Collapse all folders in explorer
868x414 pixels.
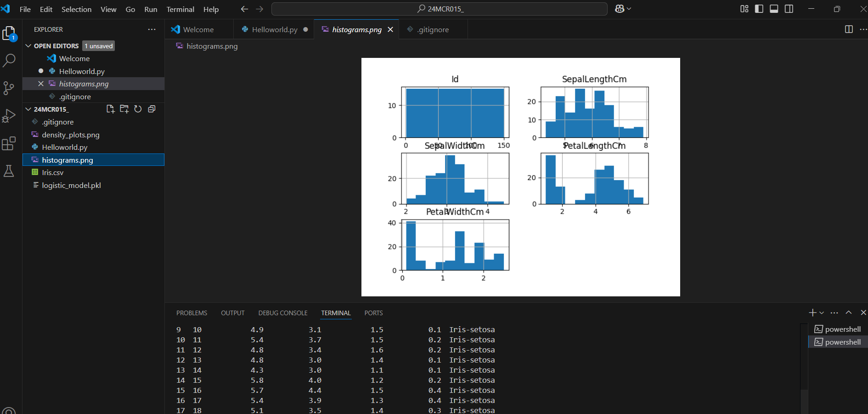tap(152, 109)
